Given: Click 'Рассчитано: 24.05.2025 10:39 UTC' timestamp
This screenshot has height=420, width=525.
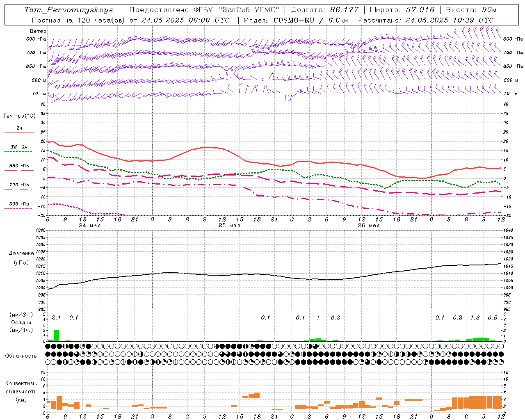Looking at the screenshot, I should (x=426, y=20).
